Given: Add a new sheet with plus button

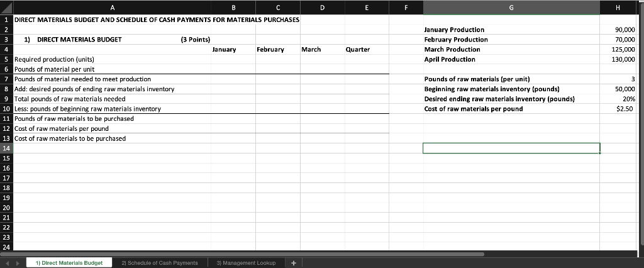Looking at the screenshot, I should (x=293, y=263).
